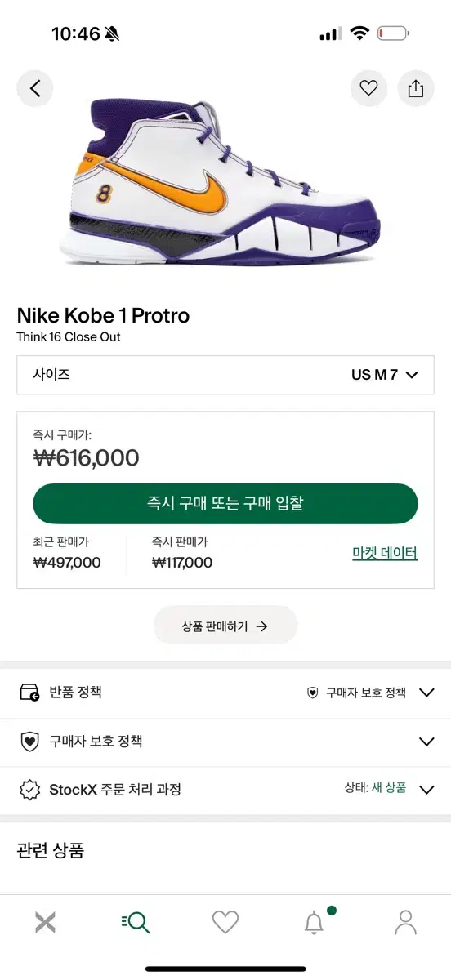The height and width of the screenshot is (980, 451).
Task: Open notifications bell tab
Action: 315,921
